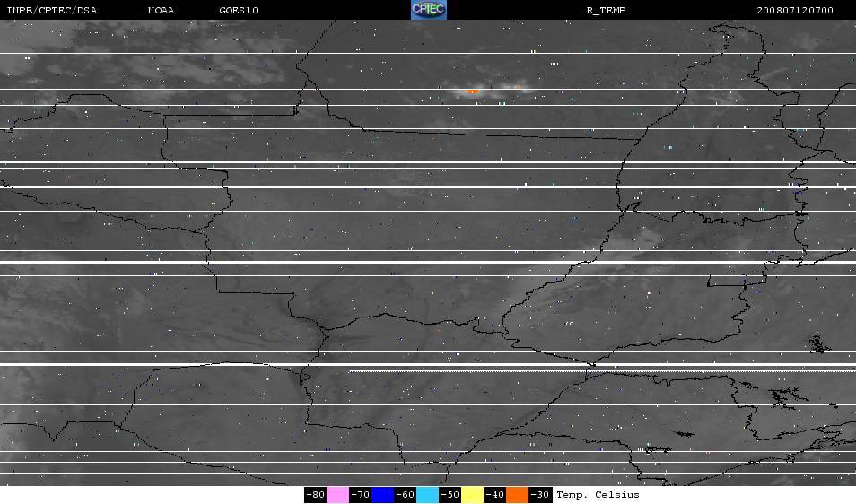Click the yellow legend color swatch

pos(472,495)
